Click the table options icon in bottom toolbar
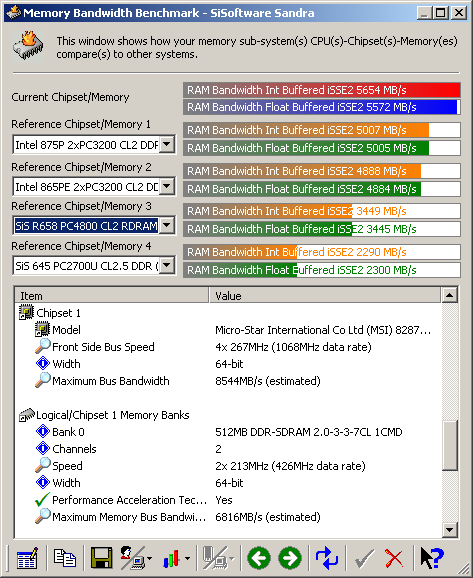The image size is (473, 578). click(27, 558)
